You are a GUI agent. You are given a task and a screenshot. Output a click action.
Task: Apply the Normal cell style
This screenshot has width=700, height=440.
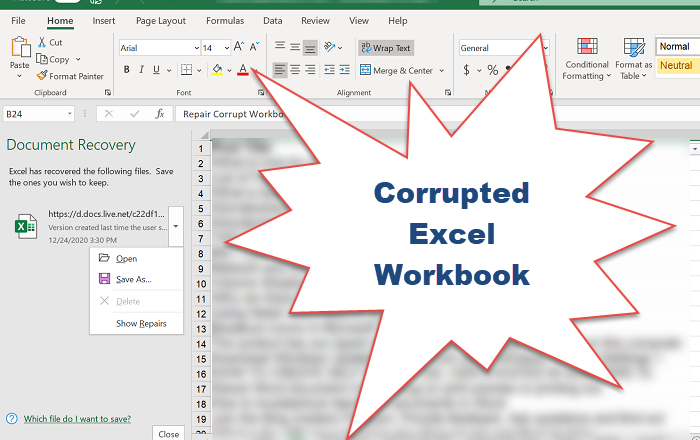point(678,46)
